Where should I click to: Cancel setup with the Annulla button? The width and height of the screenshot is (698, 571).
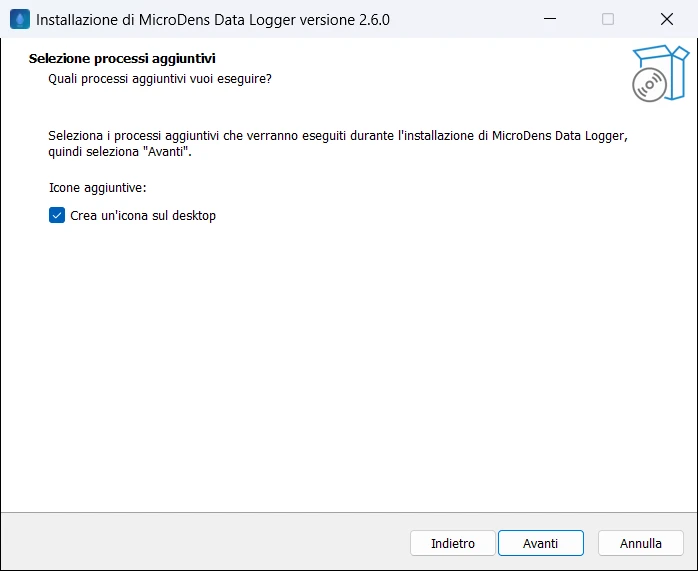[x=641, y=543]
